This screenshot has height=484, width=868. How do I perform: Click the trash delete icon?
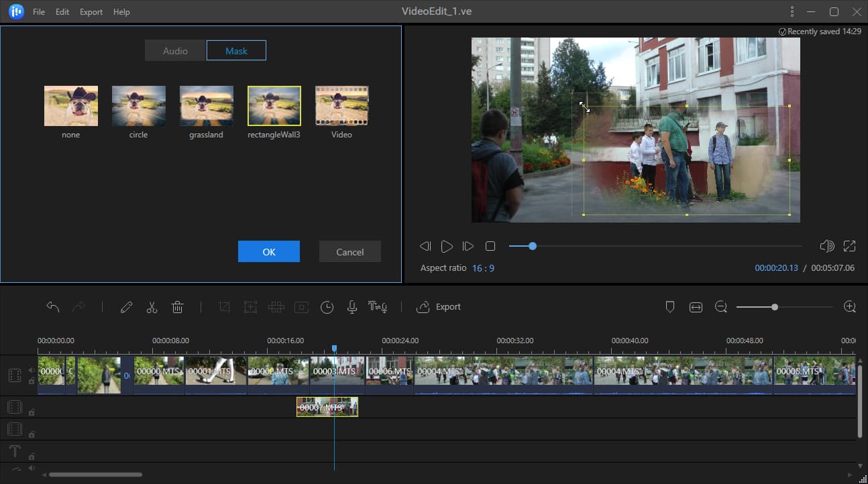point(177,307)
